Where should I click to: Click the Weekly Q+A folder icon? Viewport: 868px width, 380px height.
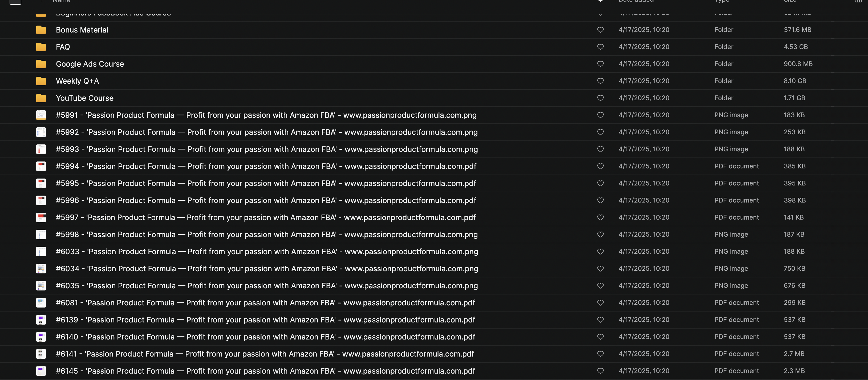41,81
